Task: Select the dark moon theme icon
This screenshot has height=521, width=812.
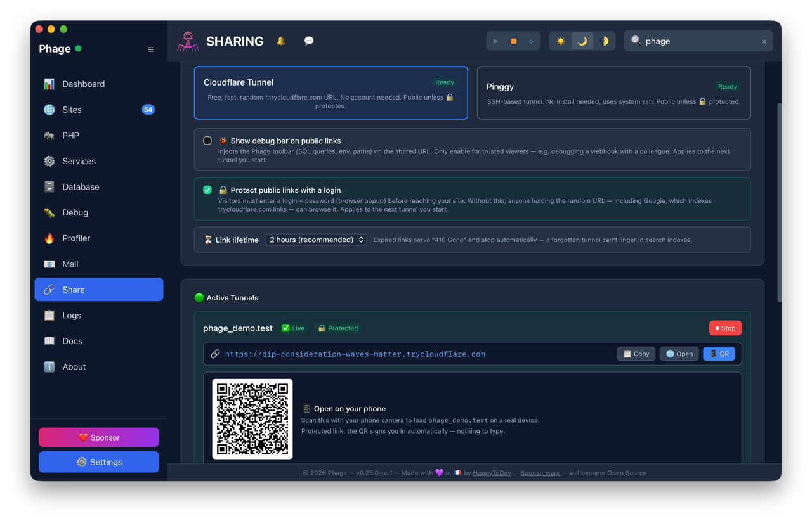Action: pos(582,41)
